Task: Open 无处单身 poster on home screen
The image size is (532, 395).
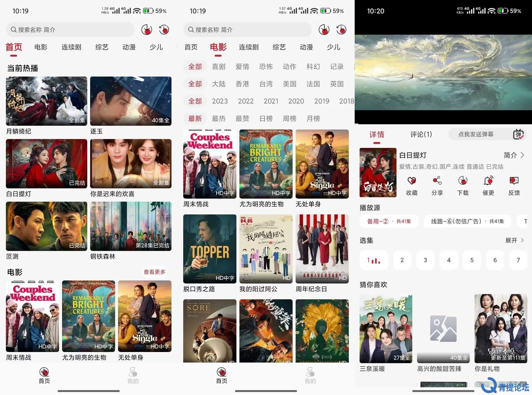Action: [145, 316]
